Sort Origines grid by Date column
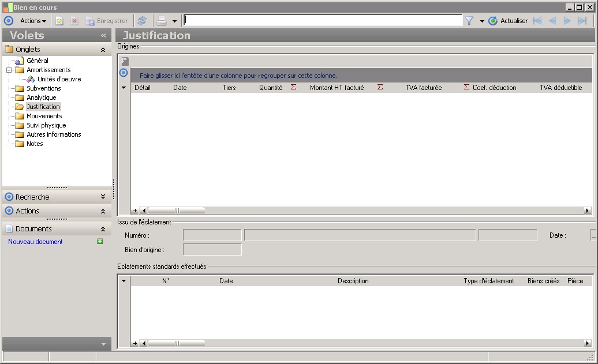Screen dimensions: 598x364 [180, 88]
